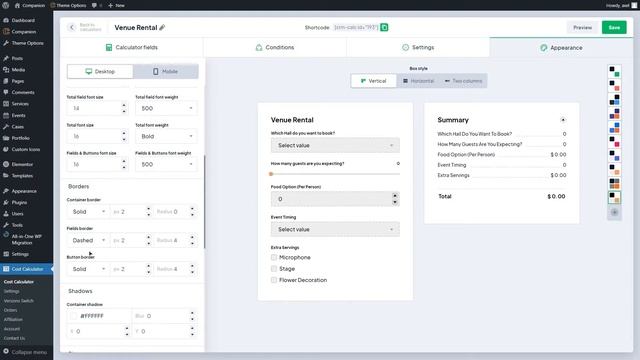Open Comments in sidebar
The width and height of the screenshot is (640, 360).
pyautogui.click(x=23, y=92)
